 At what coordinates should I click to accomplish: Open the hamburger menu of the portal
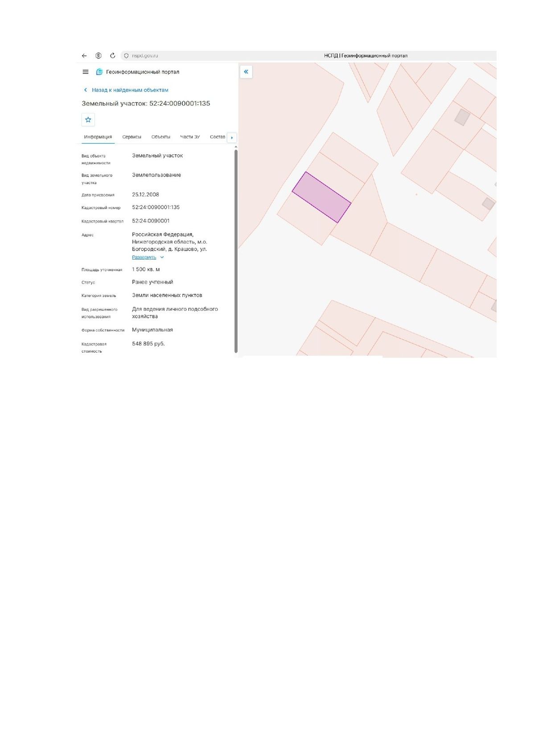tap(86, 72)
